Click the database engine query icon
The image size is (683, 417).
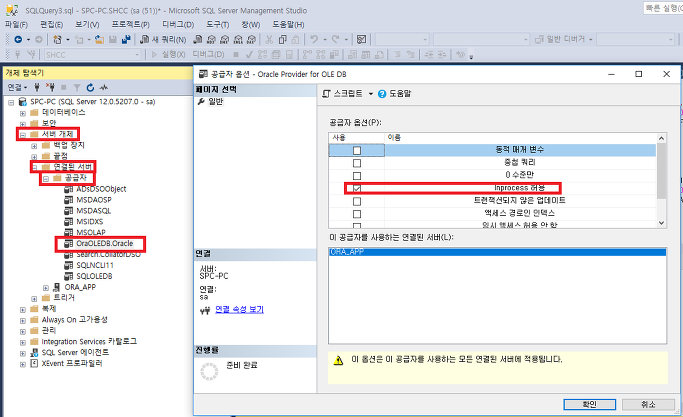click(198, 40)
